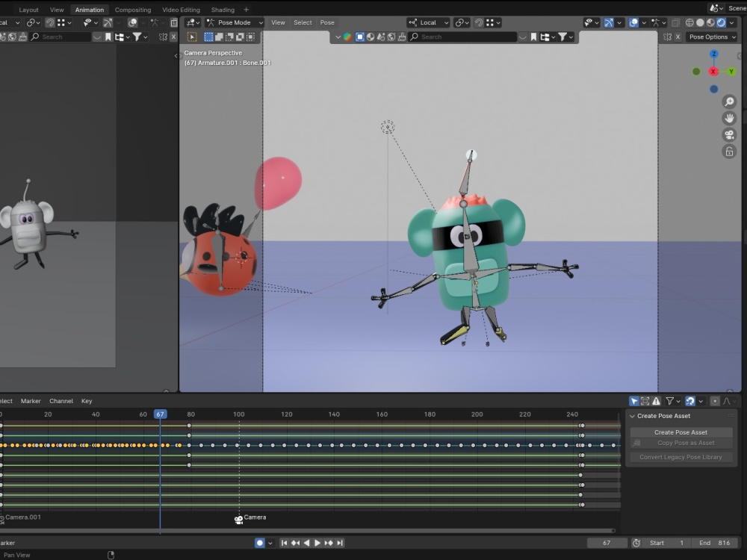Activate the hand pan-view gizmo

(x=729, y=118)
